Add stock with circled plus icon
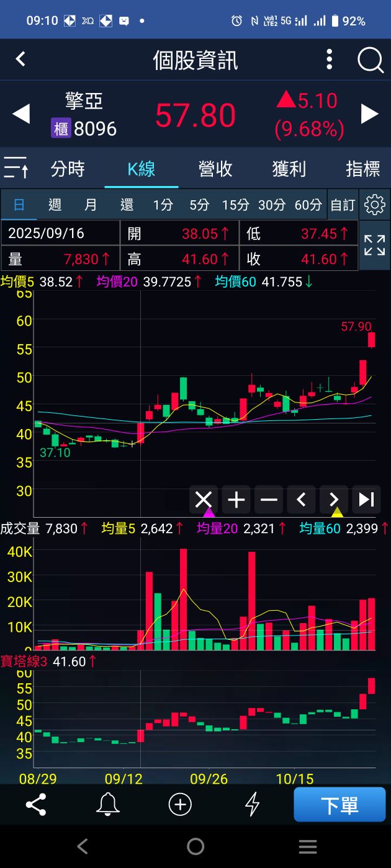This screenshot has width=391, height=868. click(x=180, y=805)
